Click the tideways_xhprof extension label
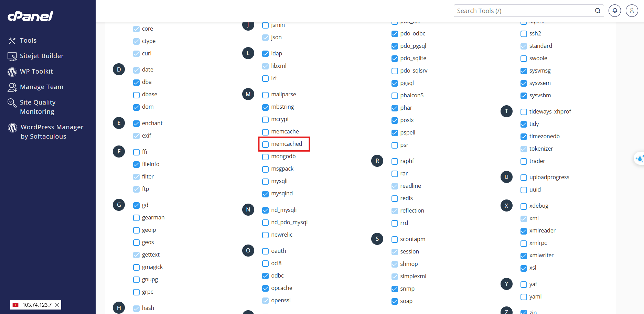 550,111
